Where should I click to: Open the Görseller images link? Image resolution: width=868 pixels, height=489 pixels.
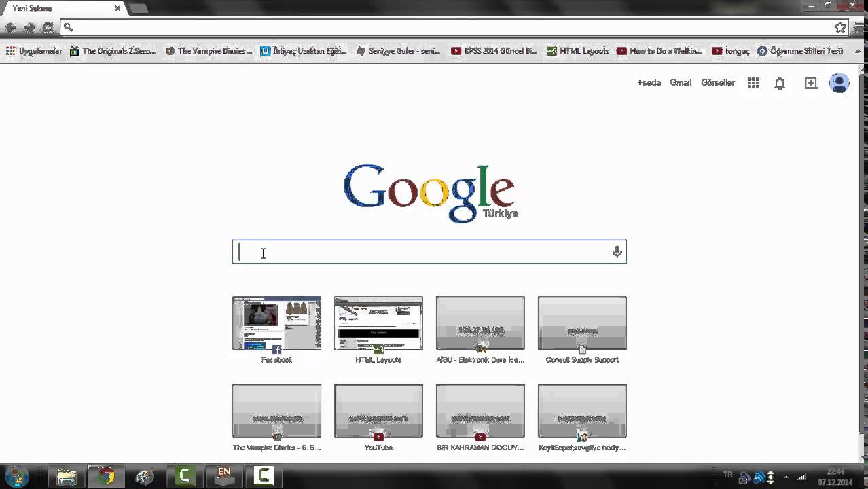tap(718, 82)
